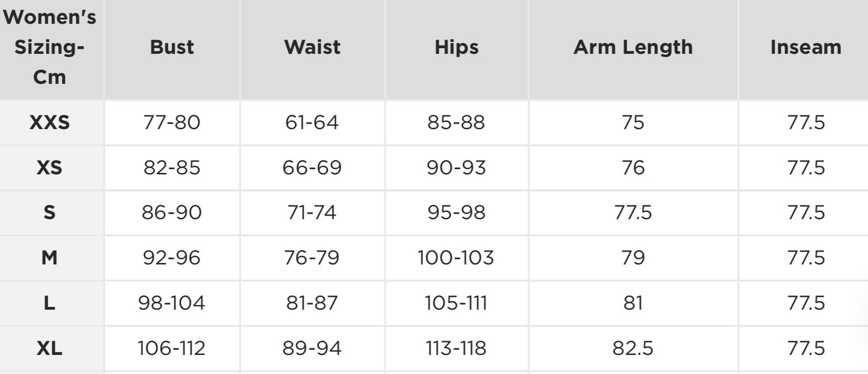
Task: Select the 113-118 hips measurement cell
Action: click(457, 348)
